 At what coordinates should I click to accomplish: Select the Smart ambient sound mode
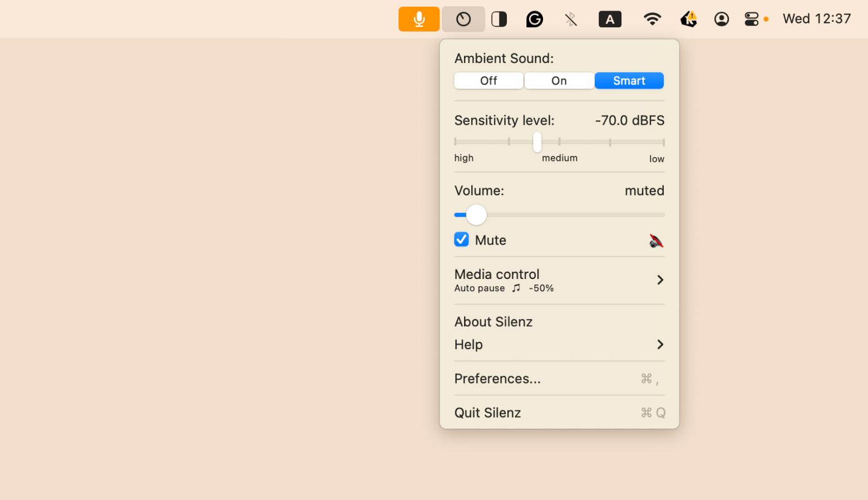(629, 81)
